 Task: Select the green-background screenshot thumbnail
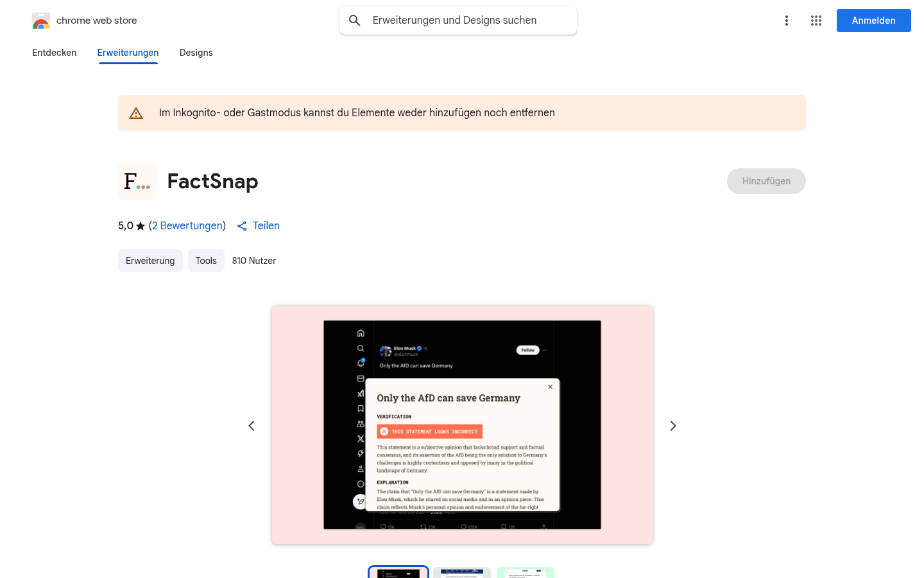[526, 572]
